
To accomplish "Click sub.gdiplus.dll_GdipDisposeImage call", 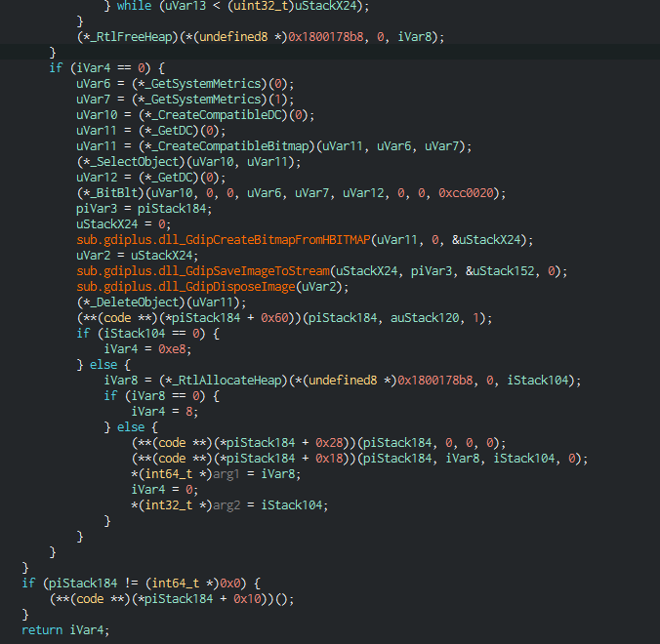I will click(x=186, y=287).
